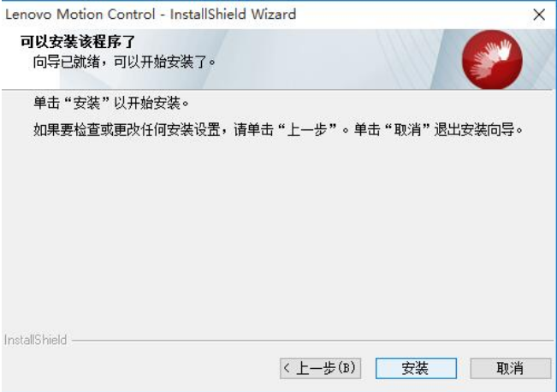557x392 pixels.
Task: Click the quoted word “安装” in the first instruction
Action: click(x=86, y=103)
